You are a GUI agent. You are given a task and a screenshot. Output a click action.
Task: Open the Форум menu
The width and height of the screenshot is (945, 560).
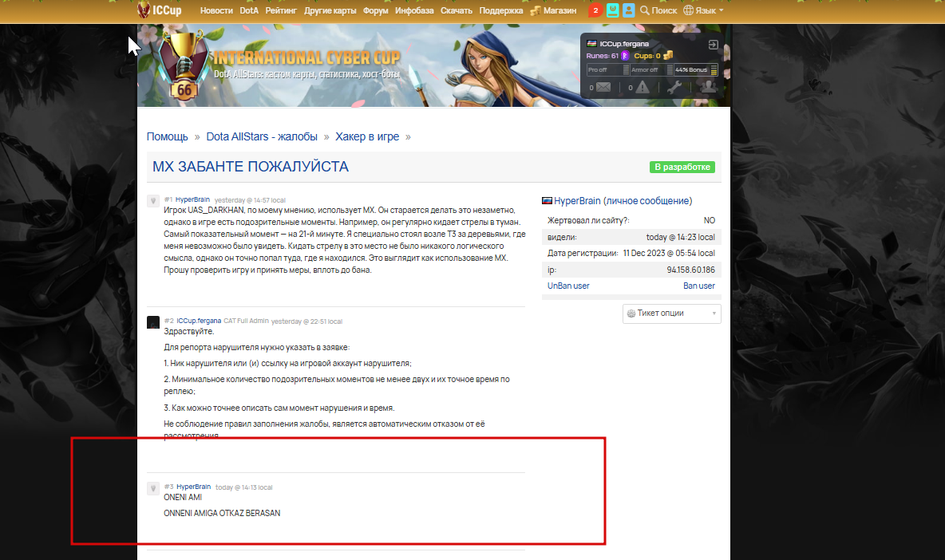[375, 10]
